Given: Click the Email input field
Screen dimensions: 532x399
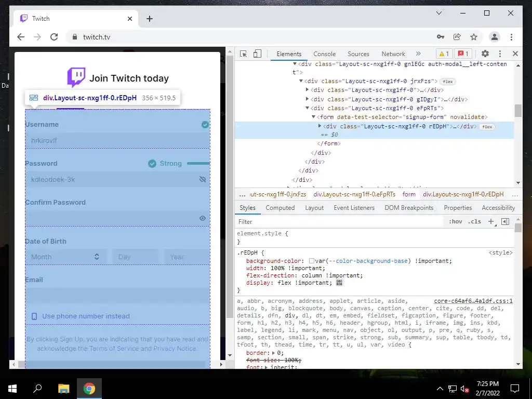Looking at the screenshot, I should 117,296.
